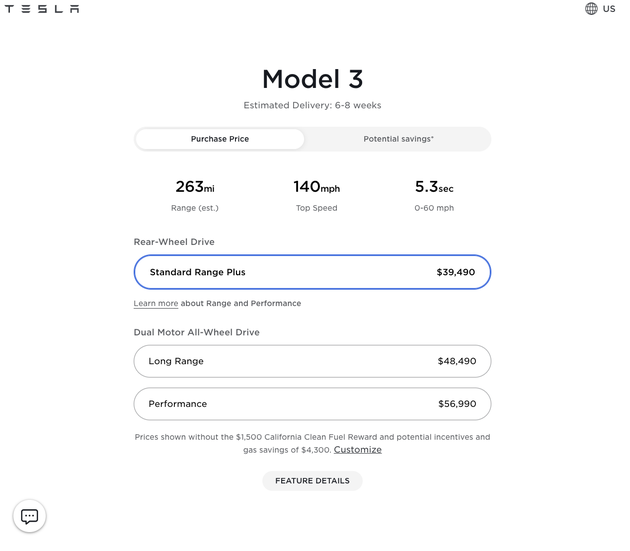Click the US region label
Screen dimensions: 630x551
[x=609, y=9]
